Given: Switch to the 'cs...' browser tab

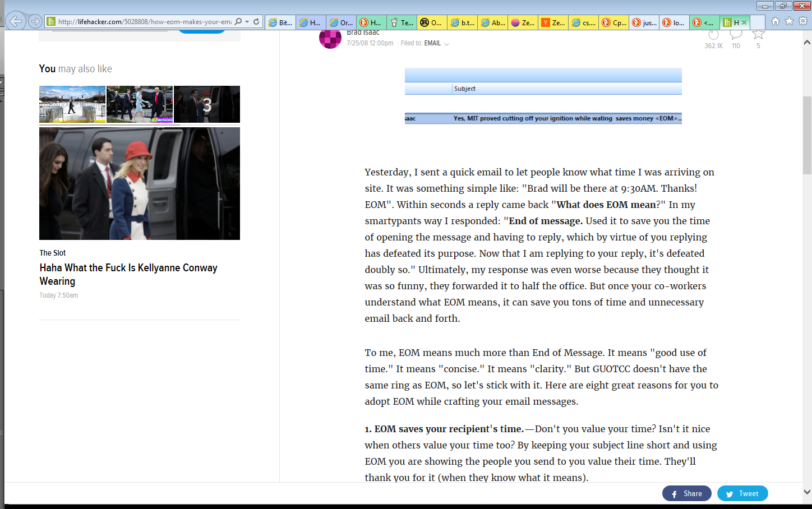Looking at the screenshot, I should pyautogui.click(x=583, y=22).
